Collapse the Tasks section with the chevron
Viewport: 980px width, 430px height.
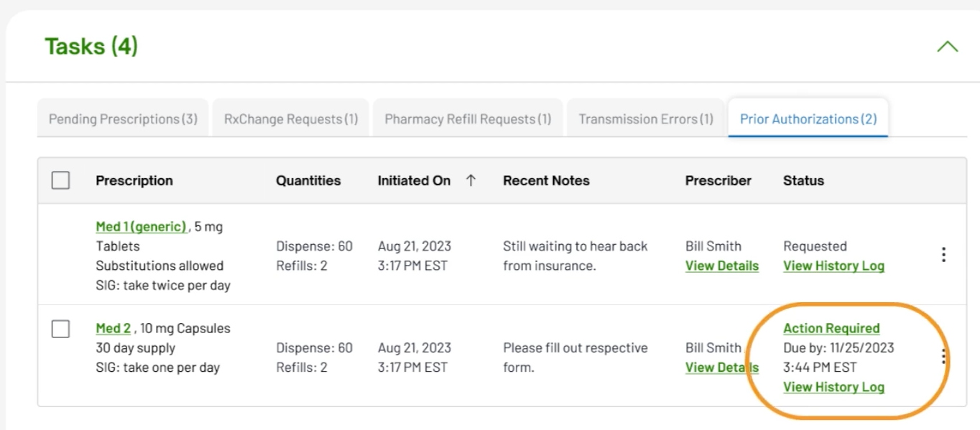tap(948, 47)
